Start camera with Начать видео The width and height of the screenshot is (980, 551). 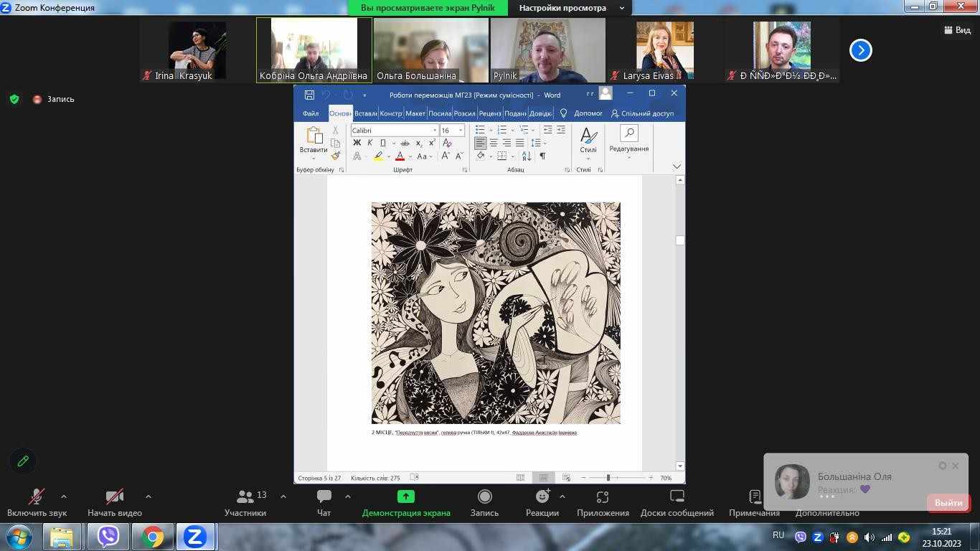pyautogui.click(x=115, y=503)
